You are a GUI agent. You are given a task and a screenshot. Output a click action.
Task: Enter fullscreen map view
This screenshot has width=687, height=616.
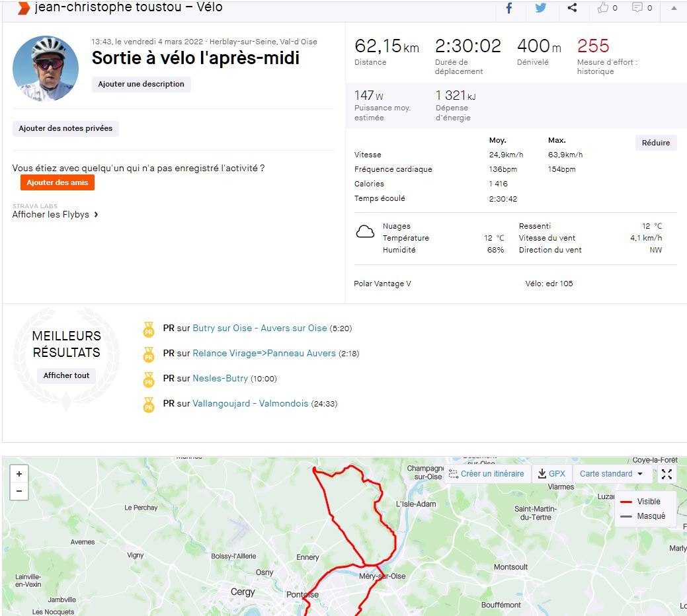tap(667, 474)
